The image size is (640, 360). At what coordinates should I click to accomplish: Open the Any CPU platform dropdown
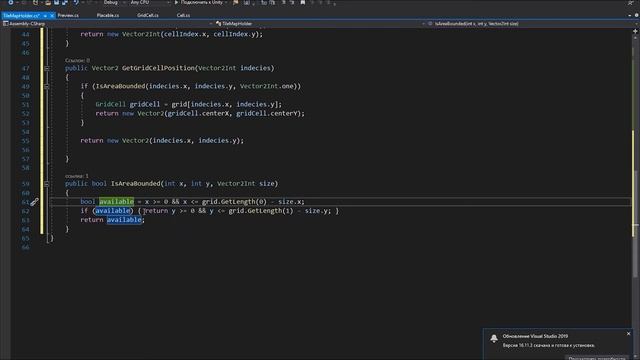point(149,2)
